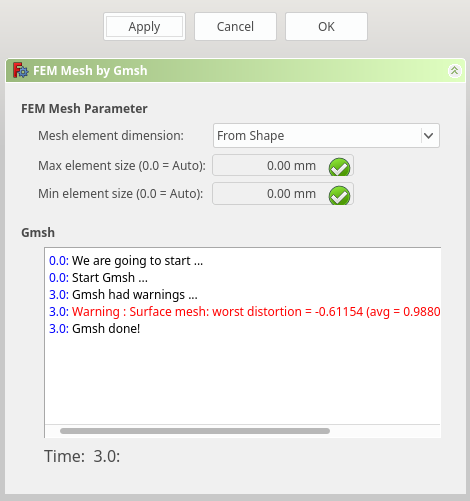Click the Apply button
470x501 pixels.
144,27
